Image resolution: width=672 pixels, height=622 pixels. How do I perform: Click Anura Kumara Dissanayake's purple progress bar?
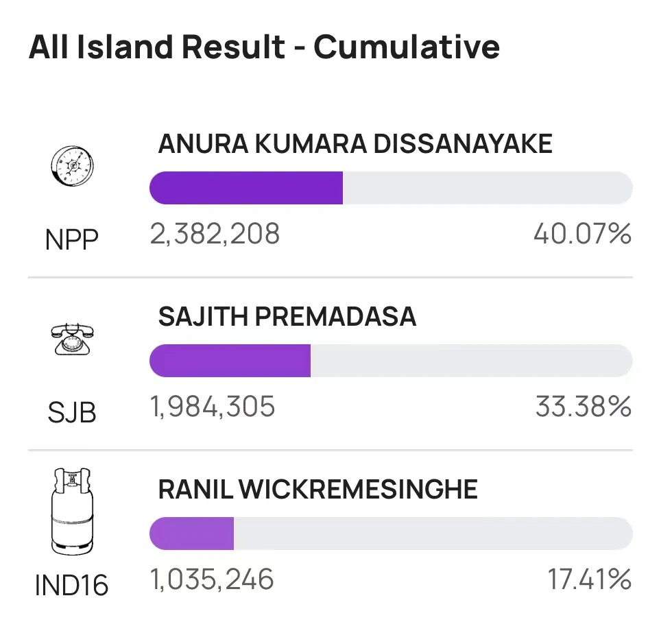tap(246, 188)
